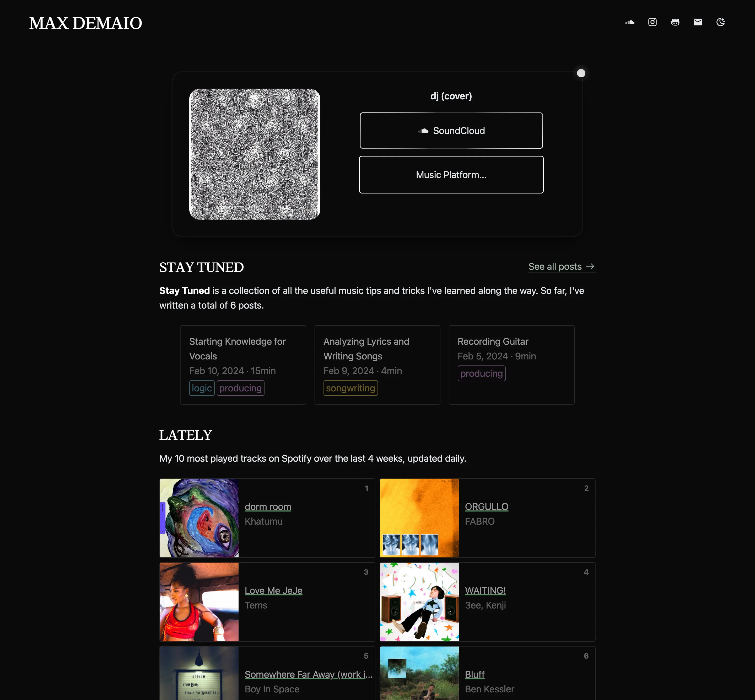Click the MAX DEMAIO site title
This screenshot has height=700, width=755.
point(86,23)
